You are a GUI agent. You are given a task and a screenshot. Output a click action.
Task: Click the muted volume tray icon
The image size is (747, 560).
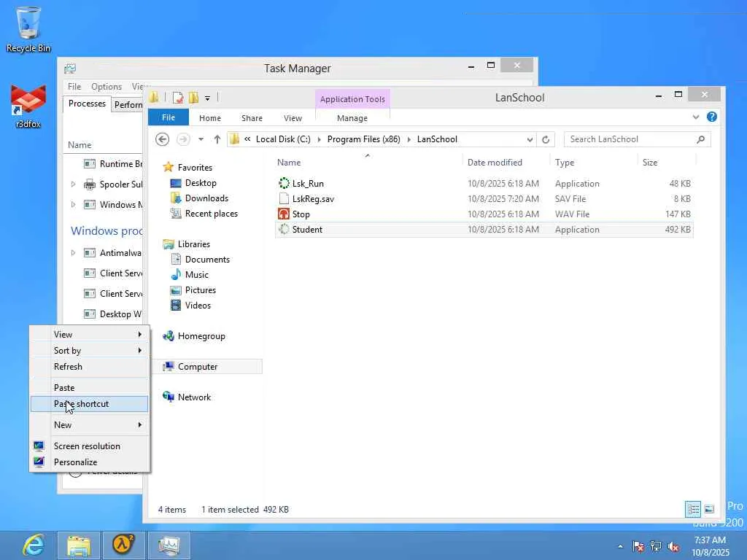tap(673, 546)
